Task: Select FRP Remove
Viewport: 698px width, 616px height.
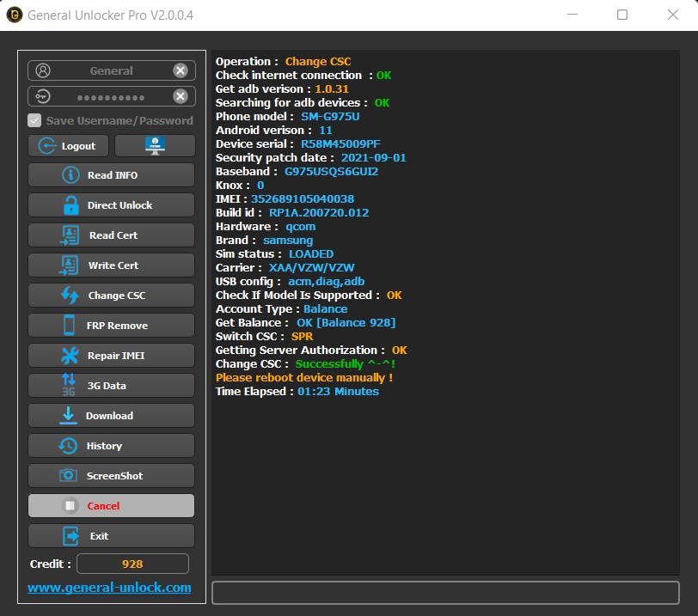Action: [x=111, y=326]
